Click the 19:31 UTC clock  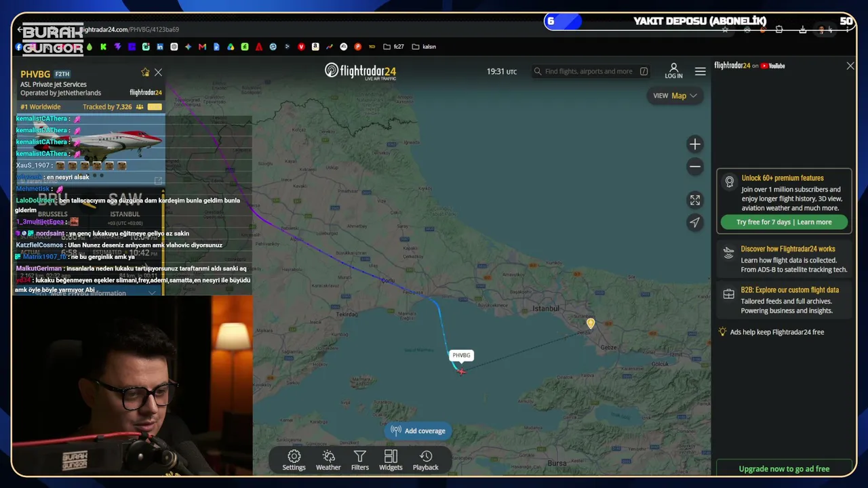[502, 71]
